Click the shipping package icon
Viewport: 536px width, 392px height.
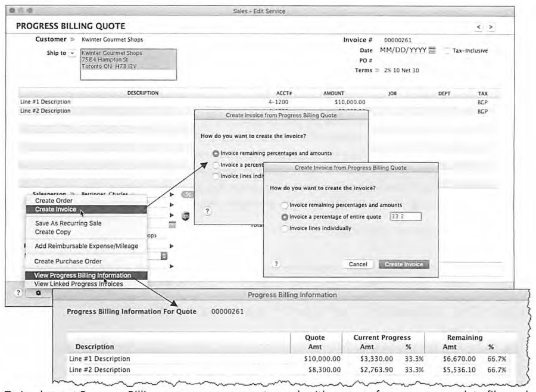pos(186,216)
